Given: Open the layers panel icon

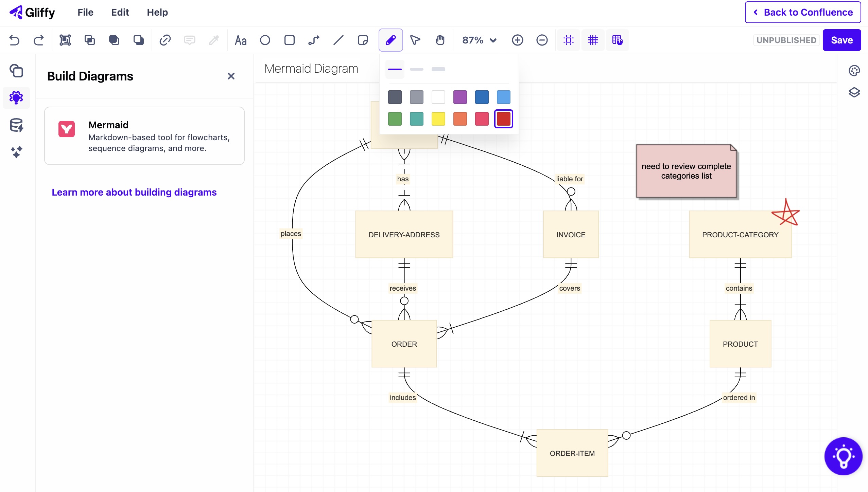Looking at the screenshot, I should [x=854, y=92].
